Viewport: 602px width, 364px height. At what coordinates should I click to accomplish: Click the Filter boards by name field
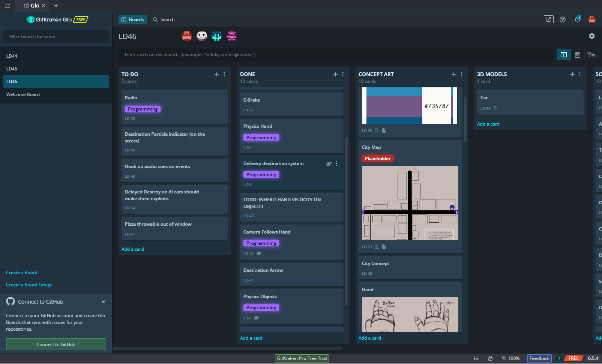click(x=56, y=37)
